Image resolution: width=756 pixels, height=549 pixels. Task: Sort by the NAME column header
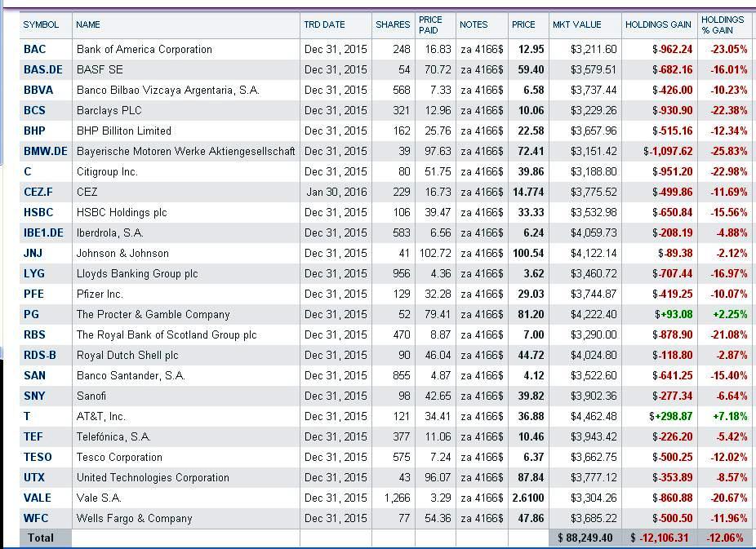pos(88,24)
